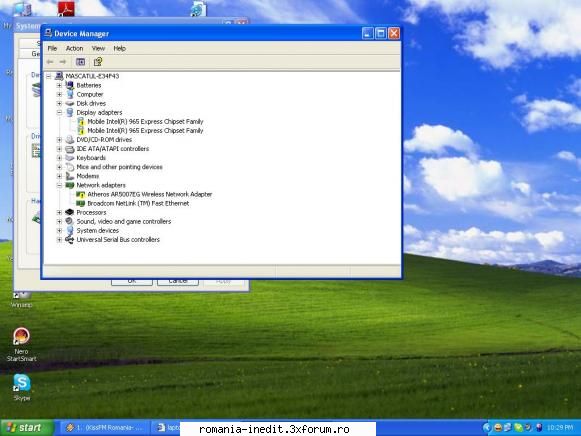Viewport: 581px width, 436px height.
Task: Open the File menu
Action: pos(52,48)
